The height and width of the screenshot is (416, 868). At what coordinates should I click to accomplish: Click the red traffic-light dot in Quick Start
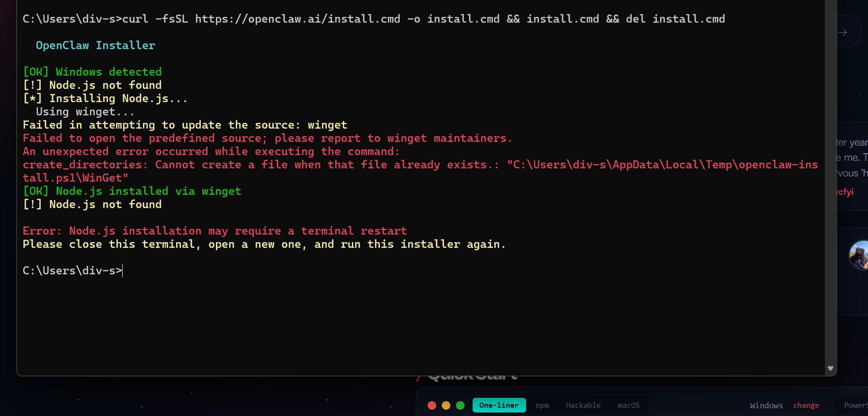[x=432, y=405]
